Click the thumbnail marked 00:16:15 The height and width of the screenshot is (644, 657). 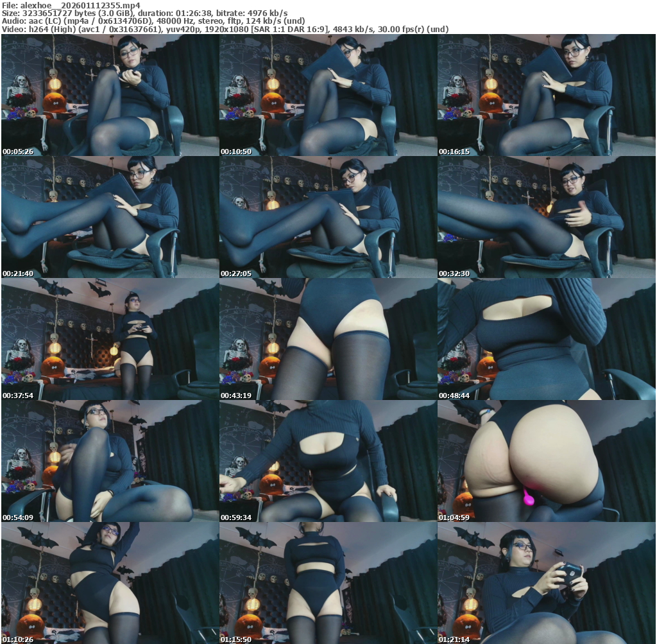(547, 95)
